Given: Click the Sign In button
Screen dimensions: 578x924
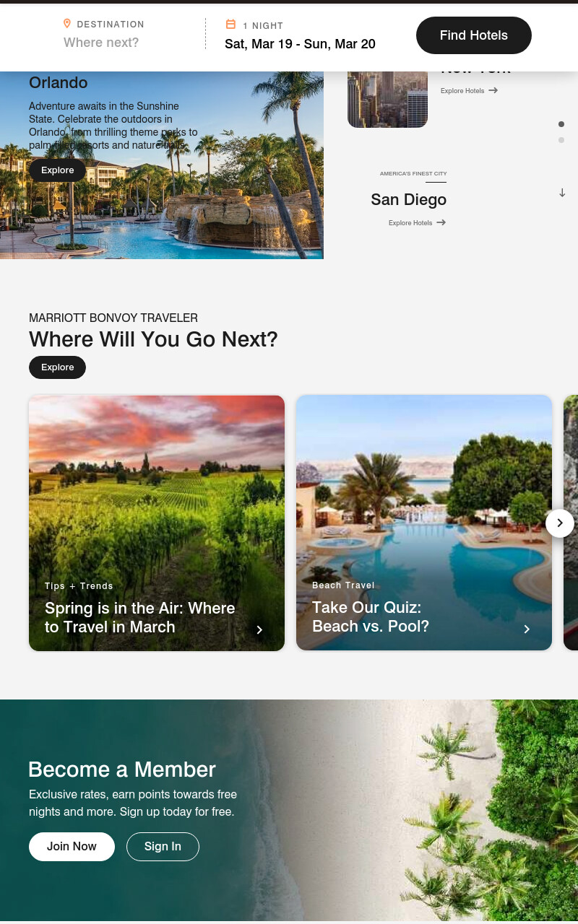Looking at the screenshot, I should pyautogui.click(x=163, y=847).
